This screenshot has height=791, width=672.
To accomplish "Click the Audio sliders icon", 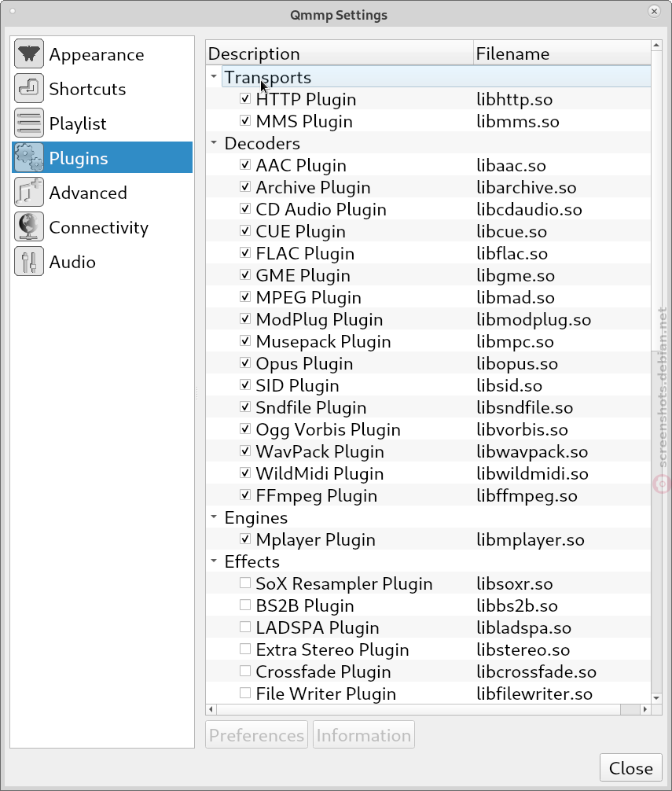I will click(29, 261).
